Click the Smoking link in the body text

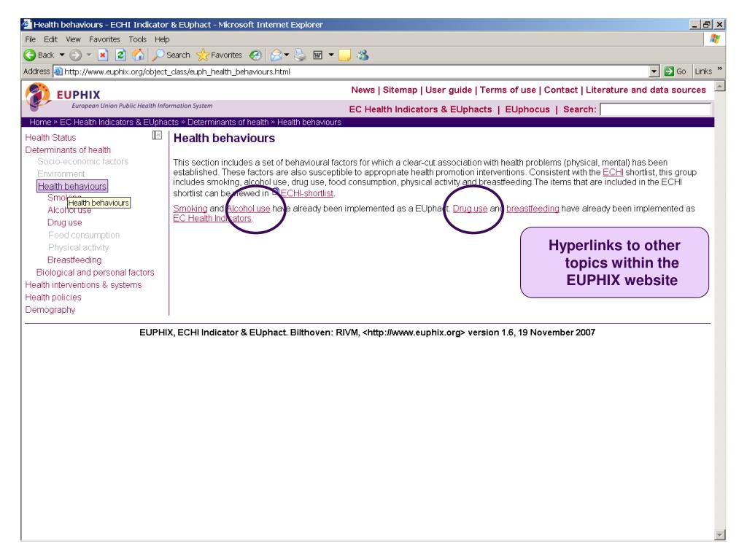click(x=190, y=209)
